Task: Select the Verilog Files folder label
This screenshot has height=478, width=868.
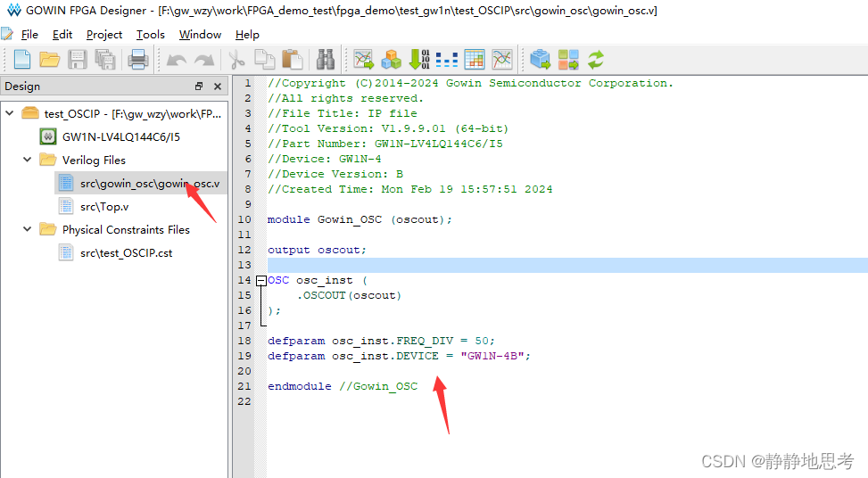Action: [94, 160]
